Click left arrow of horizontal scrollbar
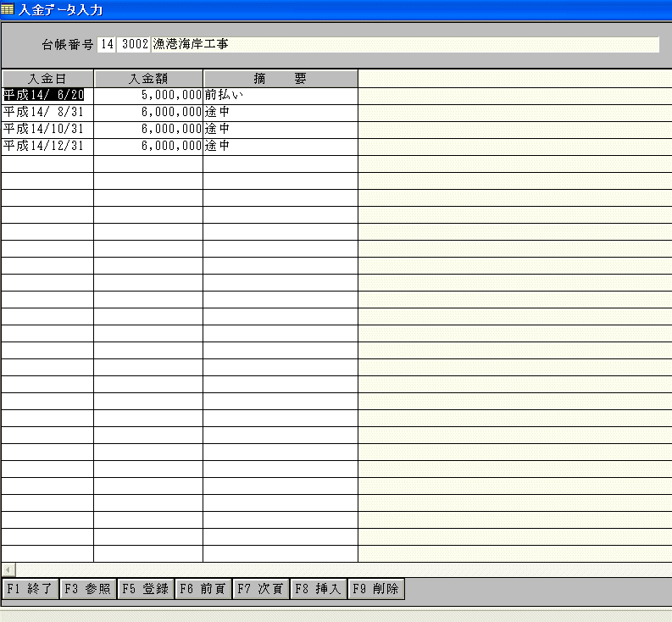672x622 pixels. [8, 569]
